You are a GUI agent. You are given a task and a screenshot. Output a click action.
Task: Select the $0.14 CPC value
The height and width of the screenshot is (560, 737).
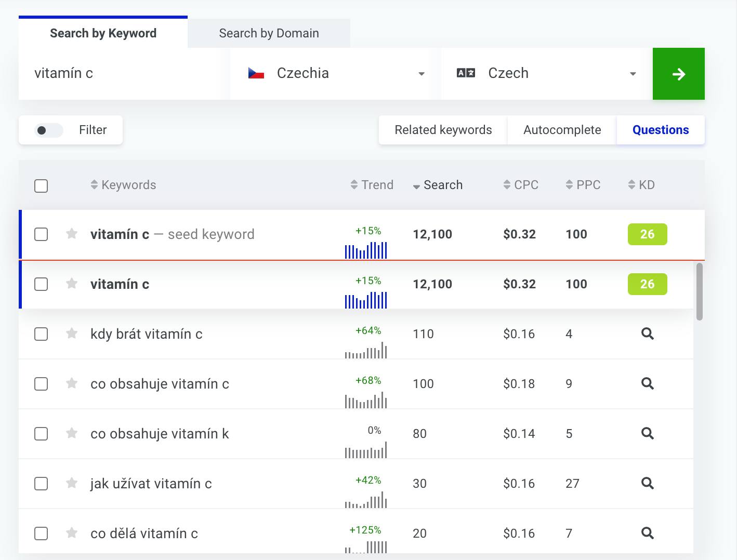click(x=519, y=434)
